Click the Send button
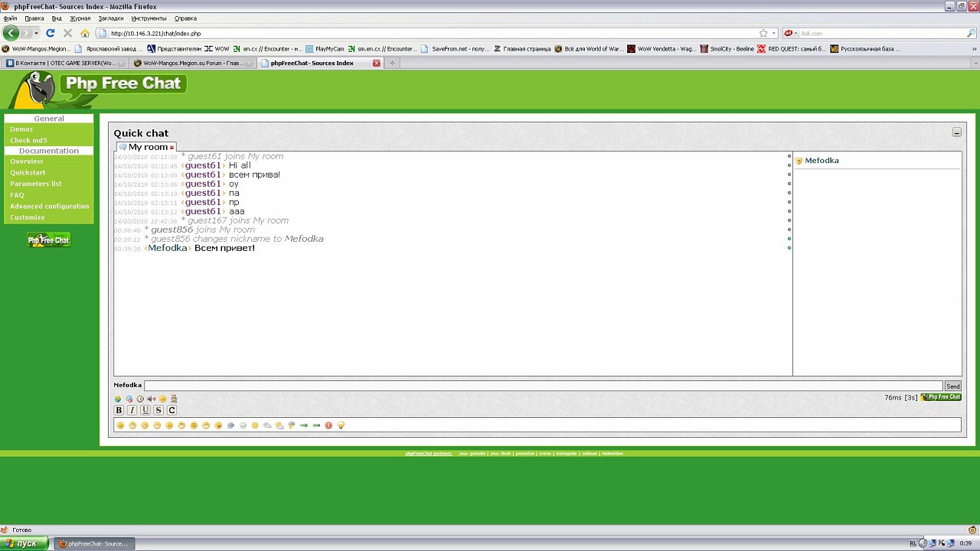Viewport: 980px width, 551px height. [952, 386]
